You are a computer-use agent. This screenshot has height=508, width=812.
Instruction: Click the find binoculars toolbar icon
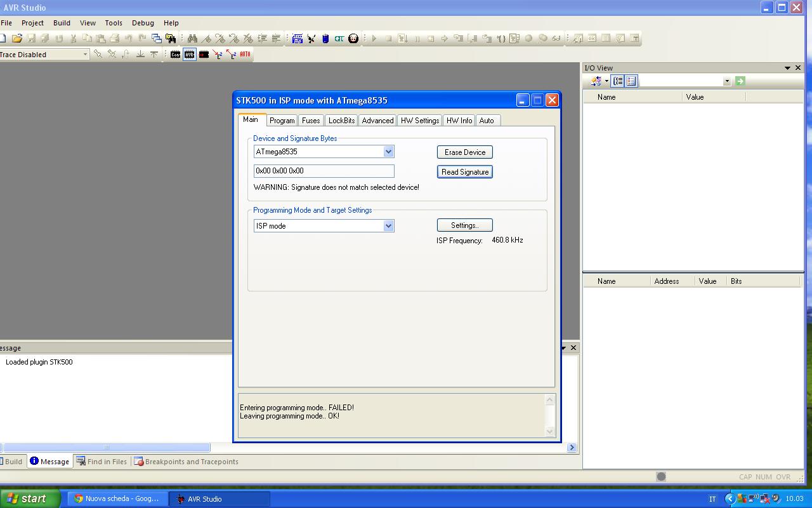(x=192, y=38)
